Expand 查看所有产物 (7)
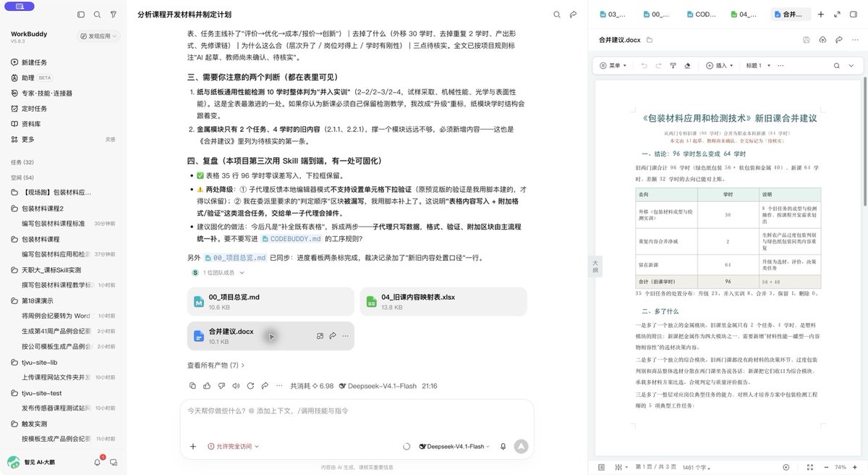 [216, 366]
